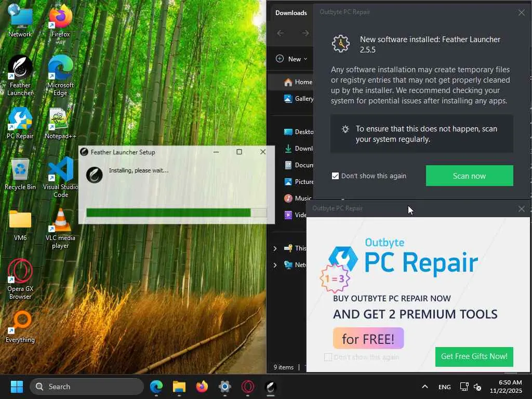Open the clock and date panel
This screenshot has height=399, width=532.
click(506, 387)
